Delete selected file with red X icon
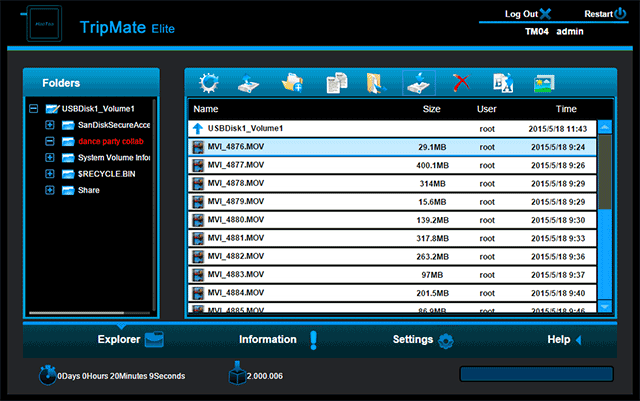 (x=461, y=83)
